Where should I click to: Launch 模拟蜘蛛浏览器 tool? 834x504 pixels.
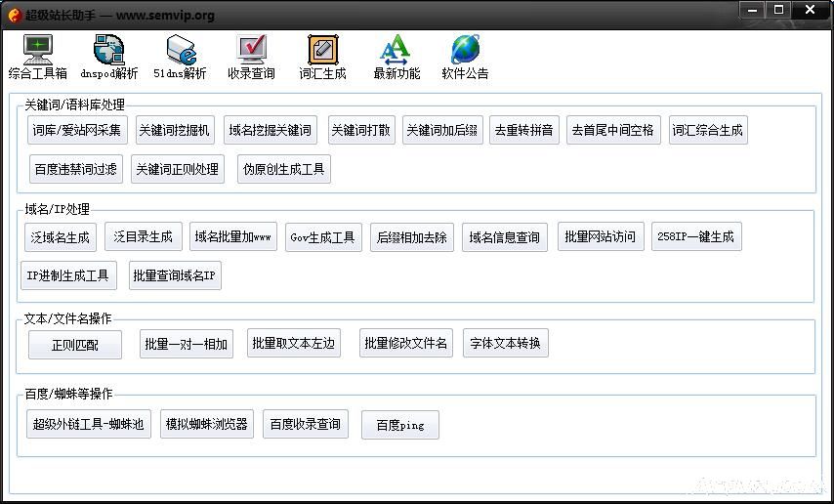point(207,424)
